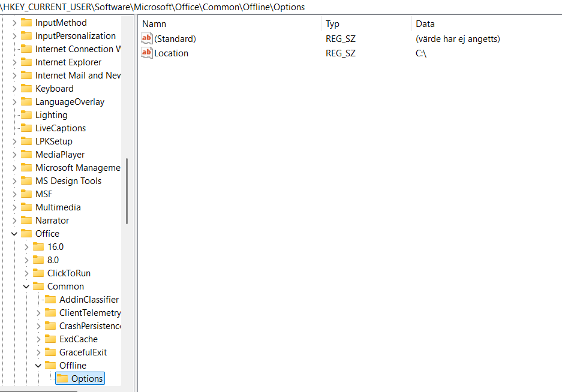
Task: Expand the 16.0 key
Action: click(x=26, y=247)
